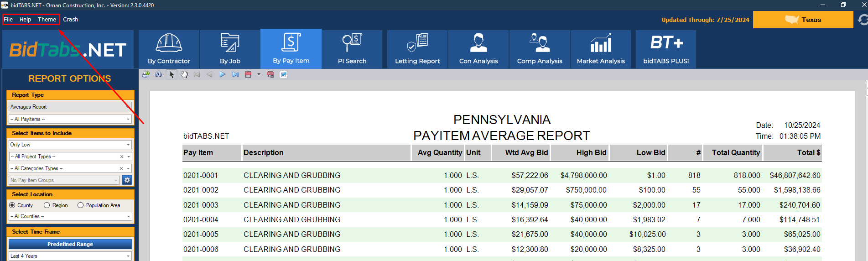
Task: Open the Crash menu
Action: (70, 20)
